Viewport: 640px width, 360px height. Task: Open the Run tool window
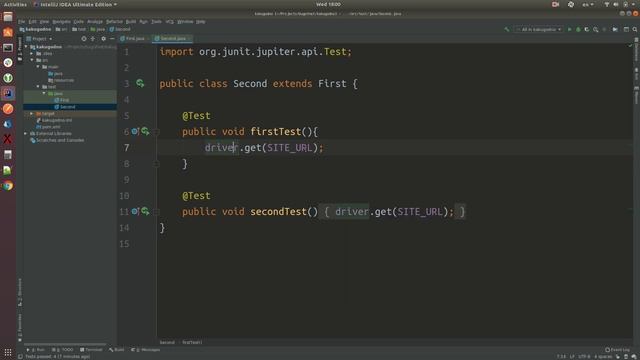[x=36, y=350]
